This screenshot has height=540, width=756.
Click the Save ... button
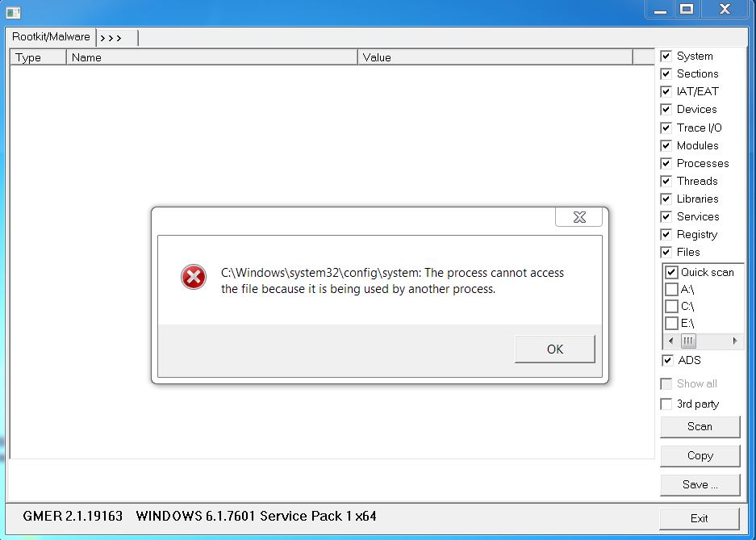[x=700, y=484]
